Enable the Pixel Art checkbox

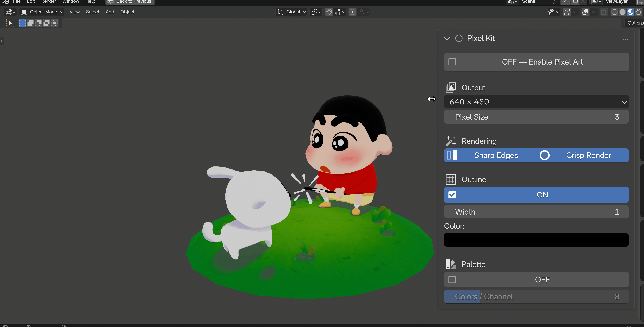pyautogui.click(x=452, y=62)
